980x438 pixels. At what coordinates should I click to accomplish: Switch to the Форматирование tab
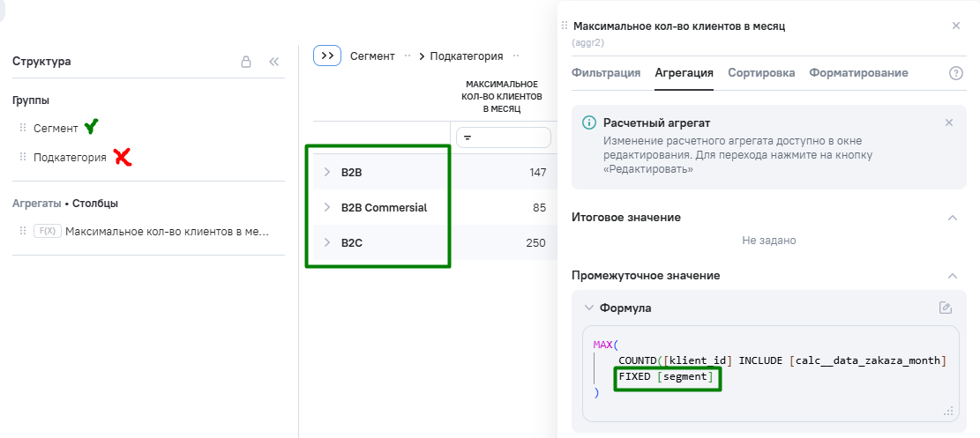858,72
